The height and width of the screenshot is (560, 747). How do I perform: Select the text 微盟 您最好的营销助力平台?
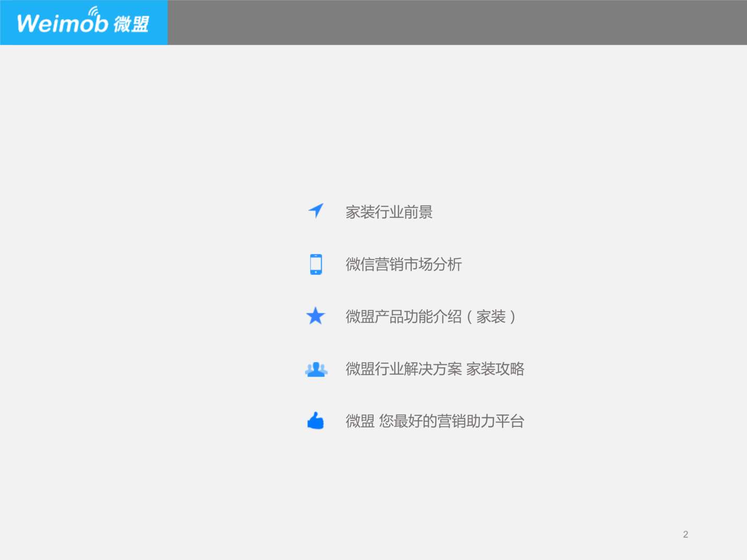(435, 421)
